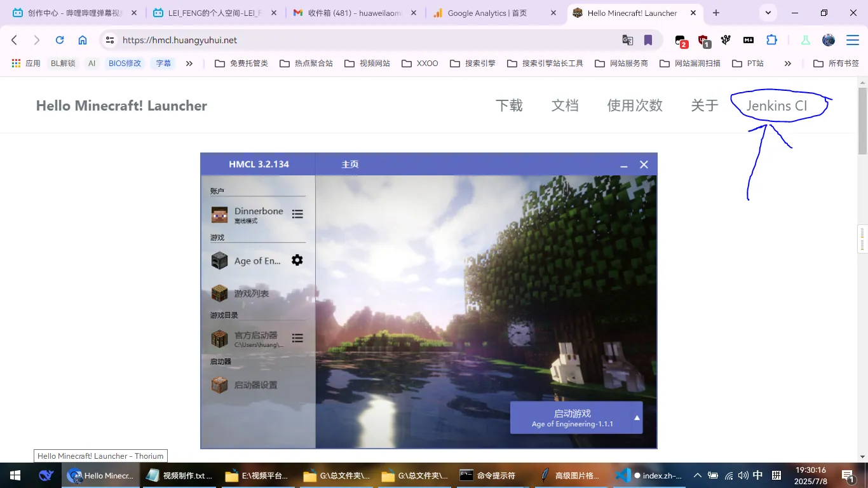The image size is (868, 488).
Task: Click the Google Translate icon in address bar
Action: click(628, 40)
